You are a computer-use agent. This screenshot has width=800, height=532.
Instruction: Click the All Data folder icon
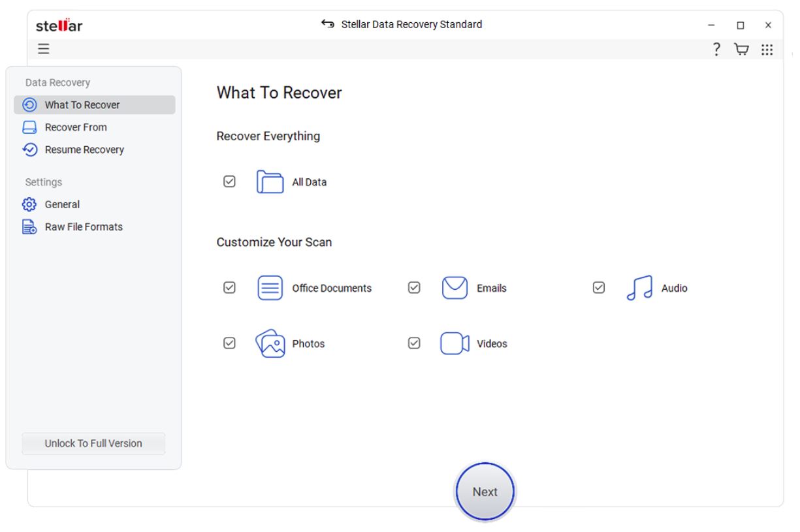[270, 182]
